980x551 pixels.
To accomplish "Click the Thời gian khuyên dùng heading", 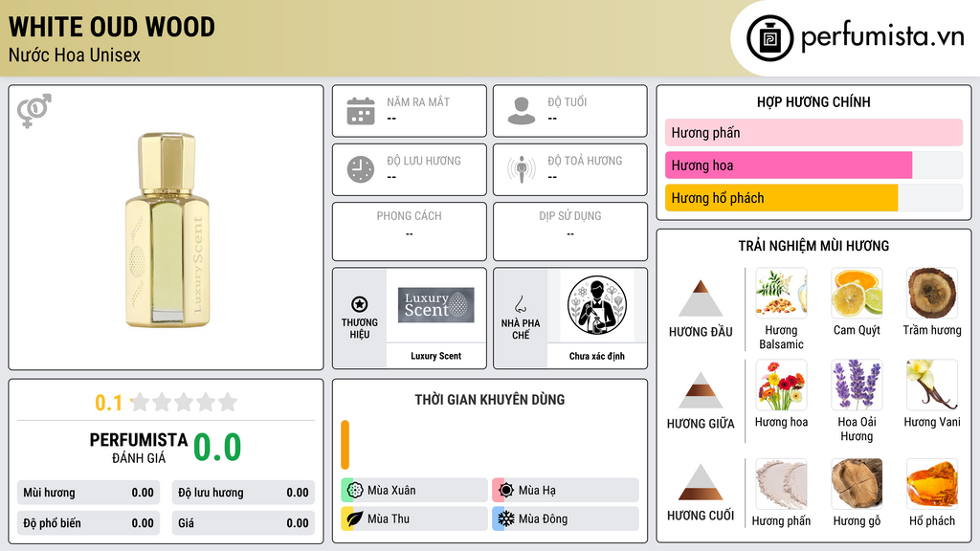I will [x=490, y=400].
